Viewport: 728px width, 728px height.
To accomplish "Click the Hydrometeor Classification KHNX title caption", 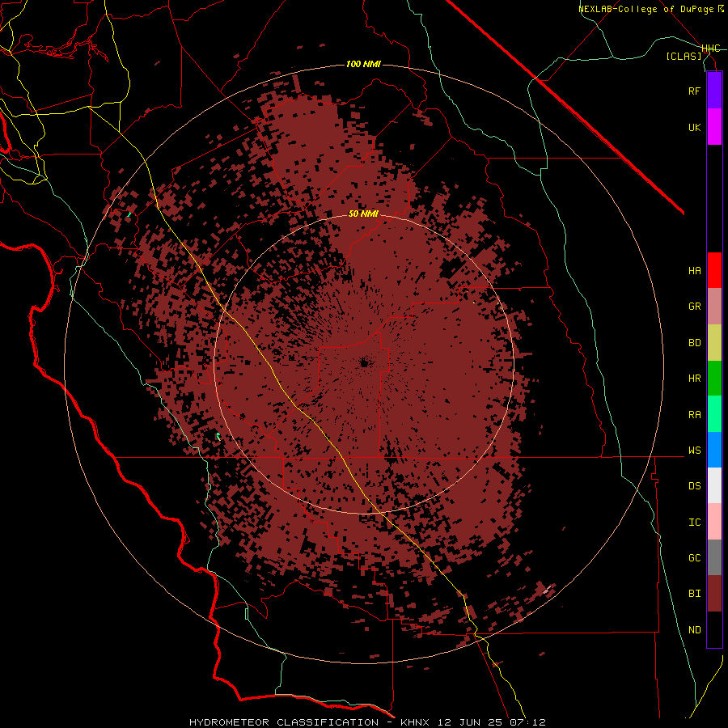I will pyautogui.click(x=367, y=722).
